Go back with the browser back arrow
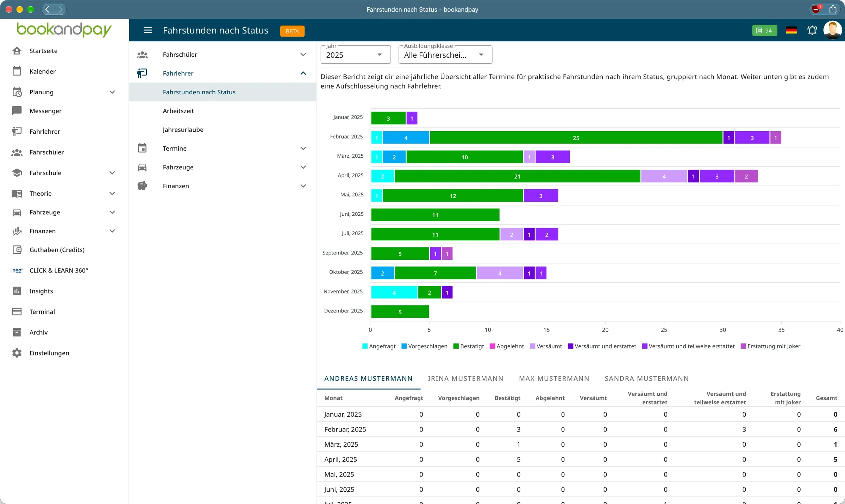This screenshot has height=504, width=845. click(48, 9)
